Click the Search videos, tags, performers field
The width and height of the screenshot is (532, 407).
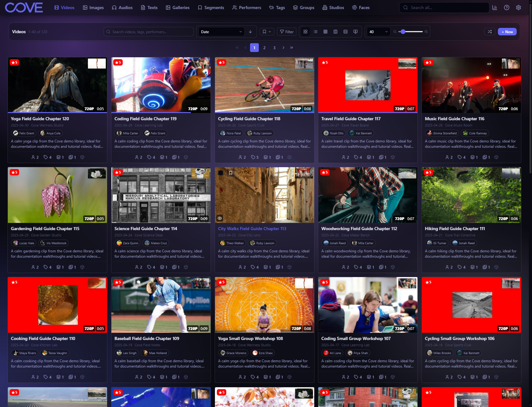coord(149,32)
